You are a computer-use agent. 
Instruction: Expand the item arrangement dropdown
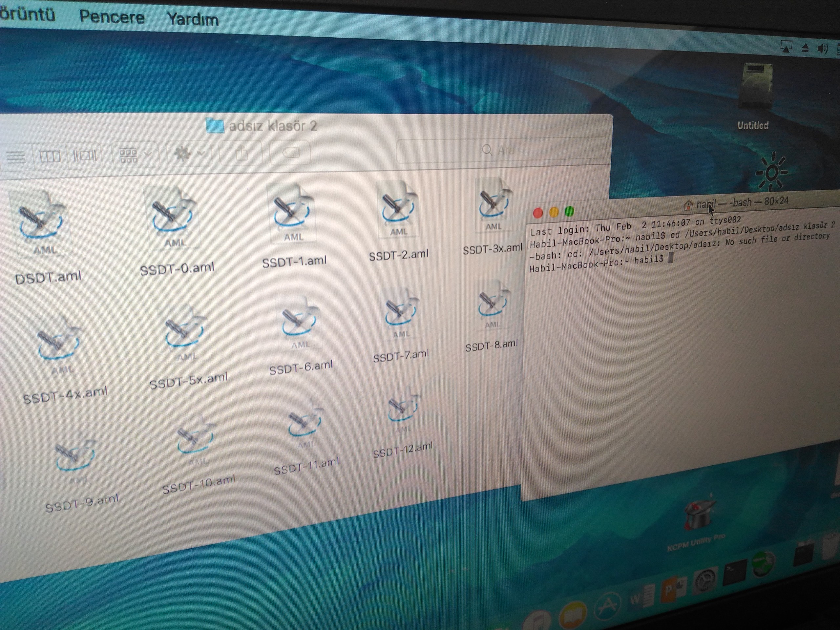(135, 155)
